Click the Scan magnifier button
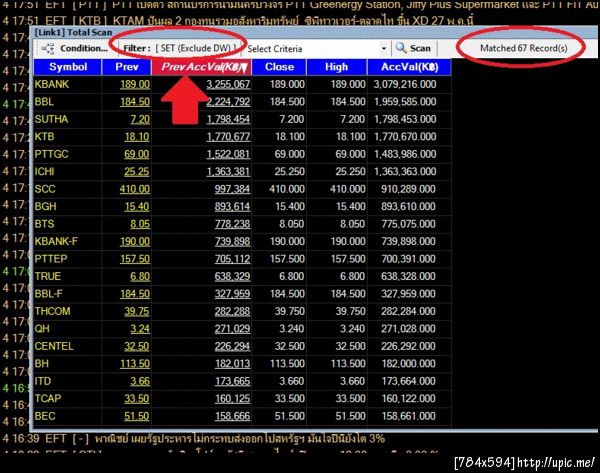Screen dimensions: 600x473 [413, 48]
